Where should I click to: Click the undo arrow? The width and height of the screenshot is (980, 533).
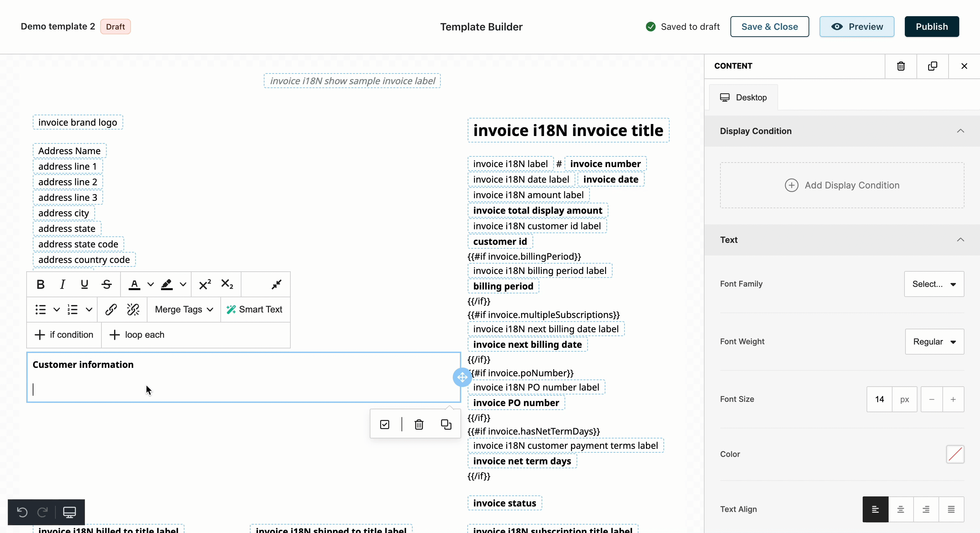(x=22, y=512)
